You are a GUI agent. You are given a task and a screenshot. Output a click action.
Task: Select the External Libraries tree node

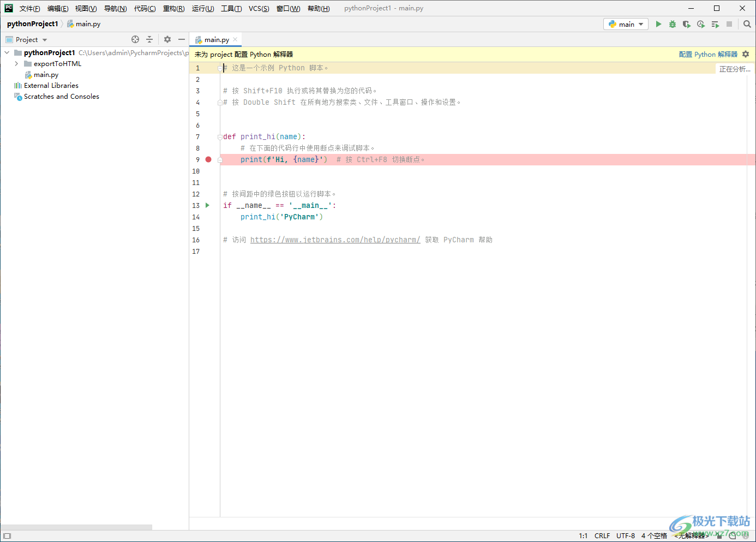[51, 86]
